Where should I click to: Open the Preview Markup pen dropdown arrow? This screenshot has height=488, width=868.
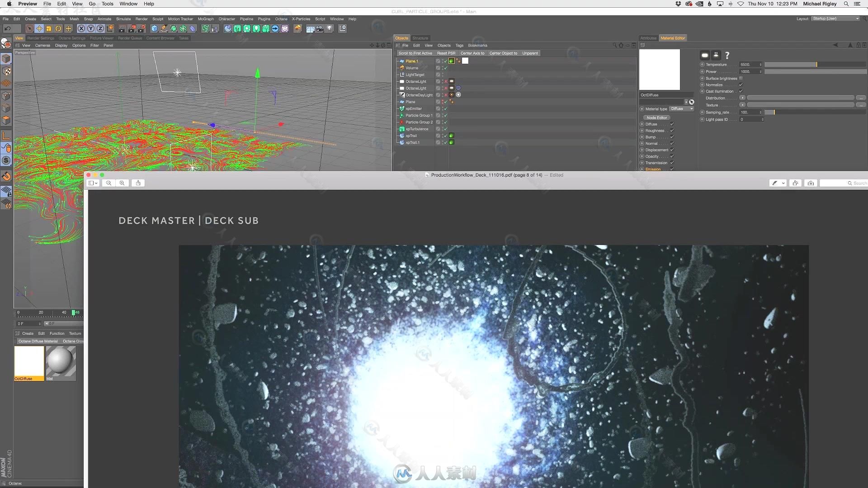[x=783, y=183]
